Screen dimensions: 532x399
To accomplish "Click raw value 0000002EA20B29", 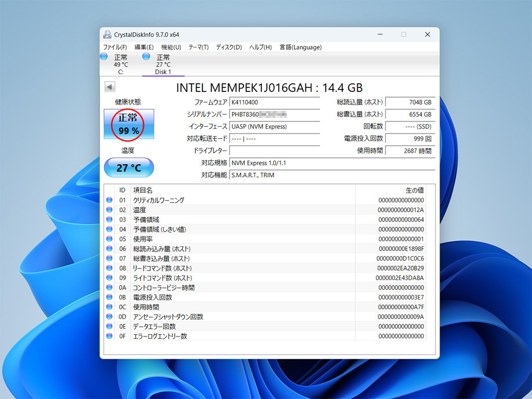I will 401,268.
